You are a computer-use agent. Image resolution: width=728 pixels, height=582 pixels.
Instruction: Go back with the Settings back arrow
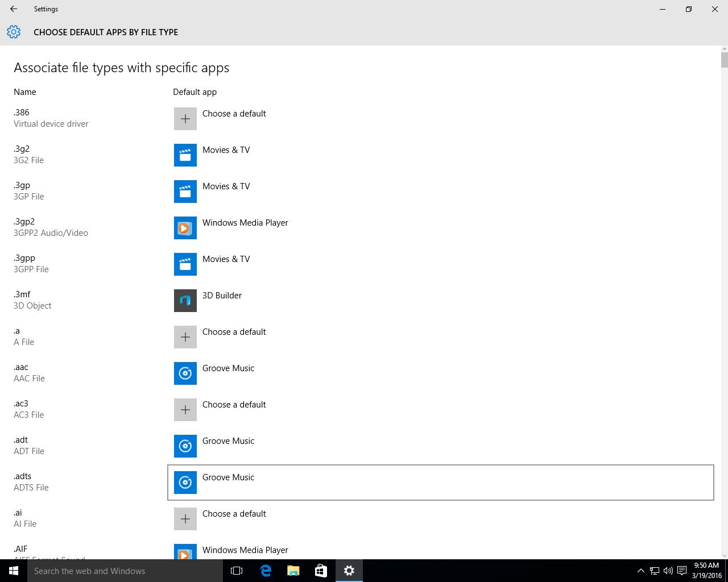[14, 9]
